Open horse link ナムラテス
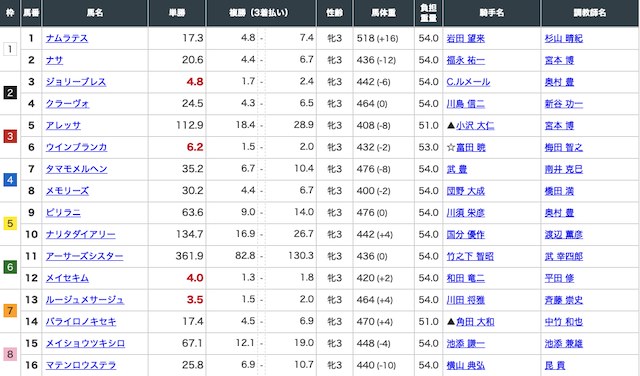640x376 pixels. [x=67, y=38]
